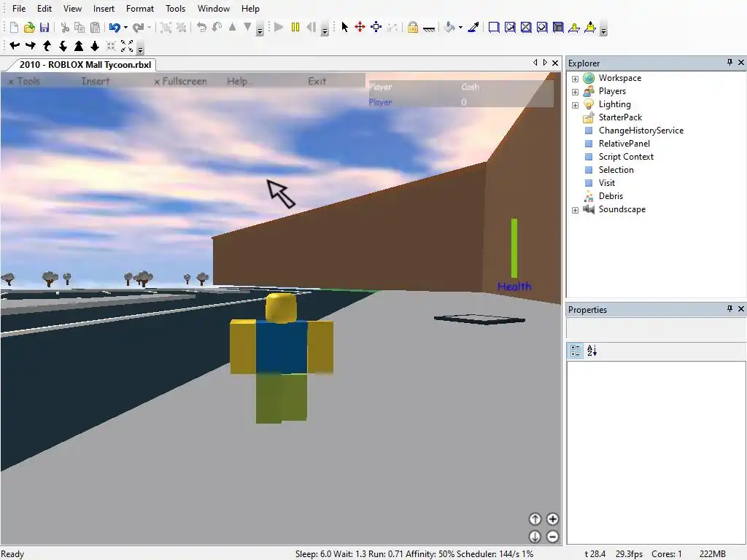Select the eyedropper color picker tool
Screen dimensions: 747x560
tap(473, 27)
